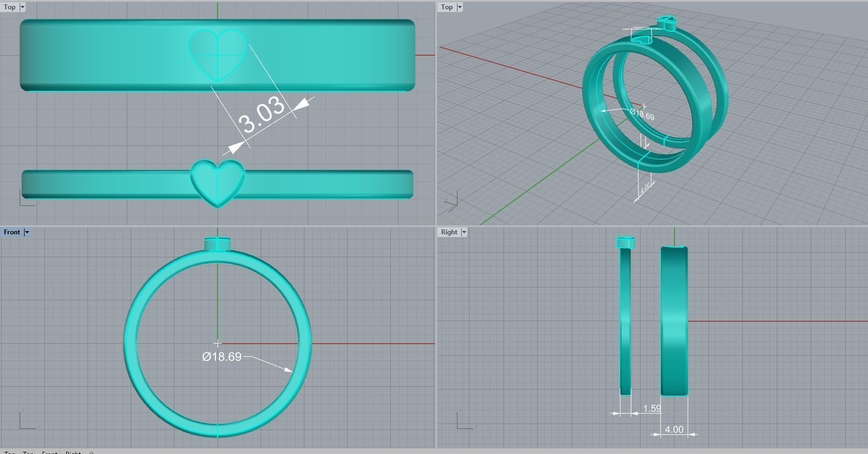Open the menu arrow of the Top viewport showing the 3D rings

click(460, 7)
